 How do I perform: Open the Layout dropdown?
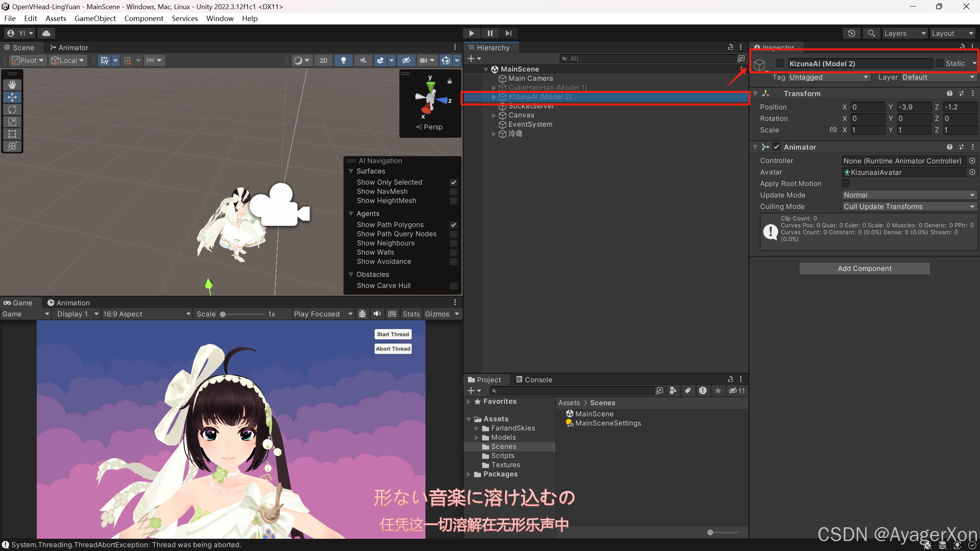pos(952,33)
